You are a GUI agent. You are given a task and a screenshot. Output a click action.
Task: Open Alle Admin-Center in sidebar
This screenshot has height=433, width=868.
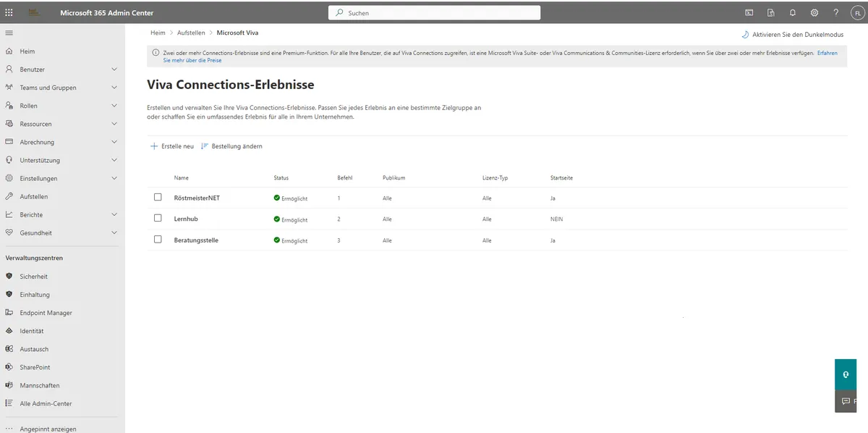[46, 403]
